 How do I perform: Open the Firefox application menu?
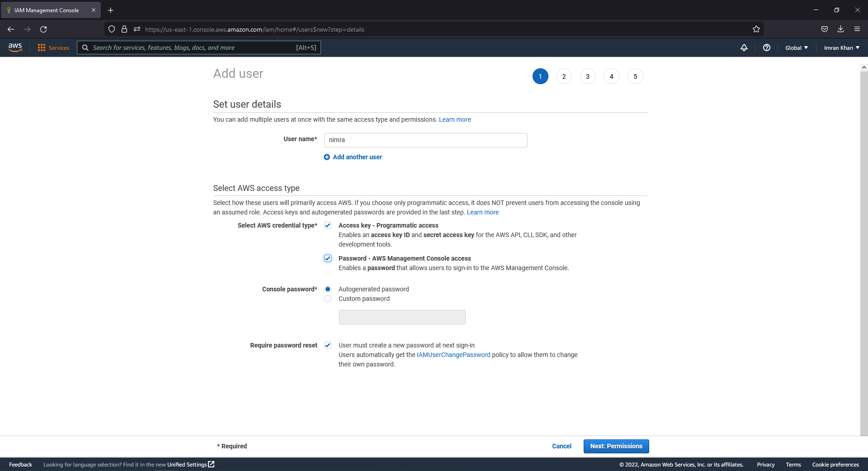857,29
